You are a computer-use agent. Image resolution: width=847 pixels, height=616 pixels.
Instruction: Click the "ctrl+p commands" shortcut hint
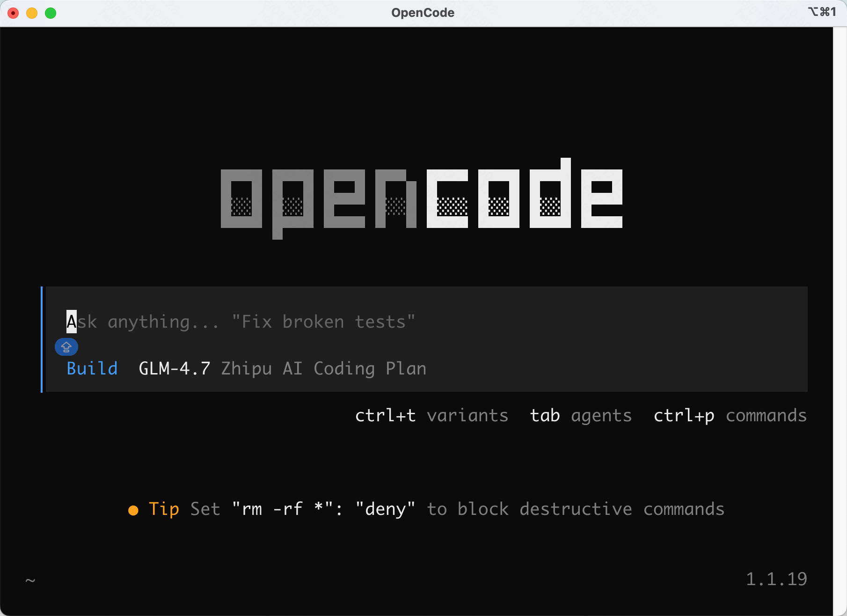(x=730, y=415)
